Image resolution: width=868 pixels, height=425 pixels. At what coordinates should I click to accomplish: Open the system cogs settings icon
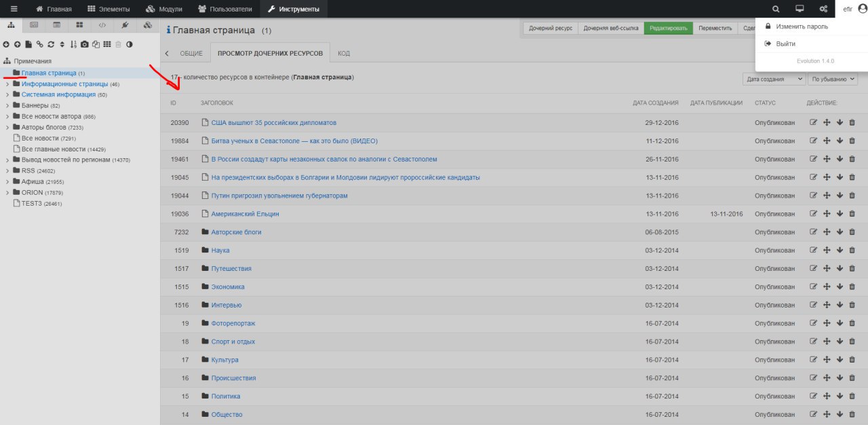(823, 9)
